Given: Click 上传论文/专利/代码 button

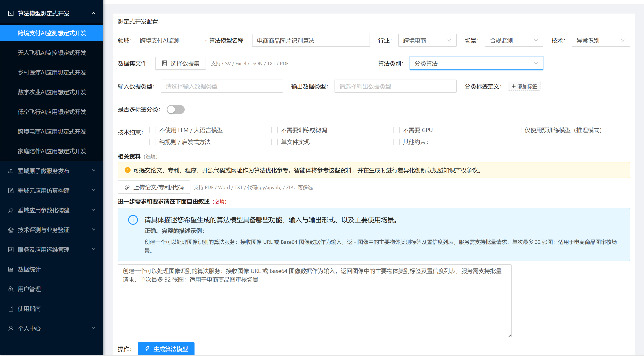Looking at the screenshot, I should pos(154,187).
